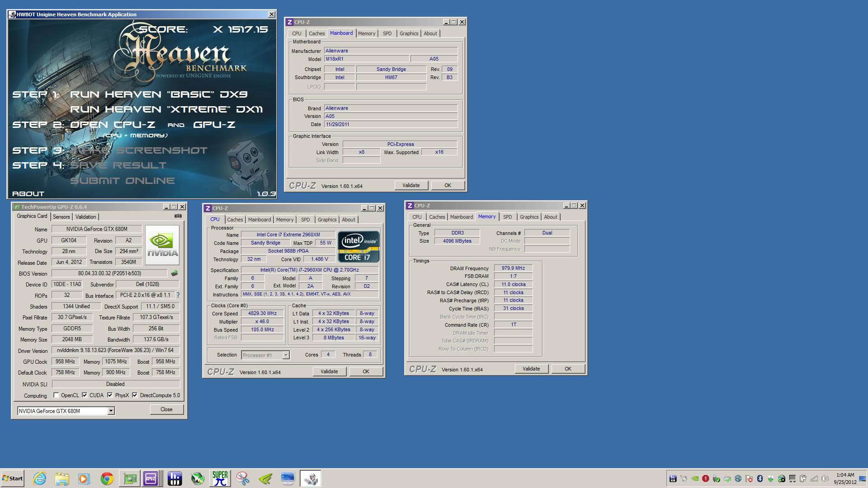The width and height of the screenshot is (868, 488).
Task: Select the HWBOT Heaven robot taskbar icon
Action: point(311,478)
